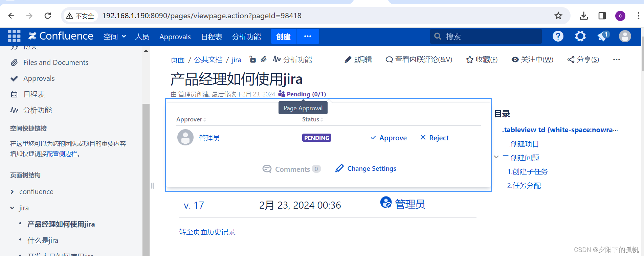Image resolution: width=644 pixels, height=256 pixels.
Task: Click the version author avatar icon
Action: pyautogui.click(x=386, y=202)
